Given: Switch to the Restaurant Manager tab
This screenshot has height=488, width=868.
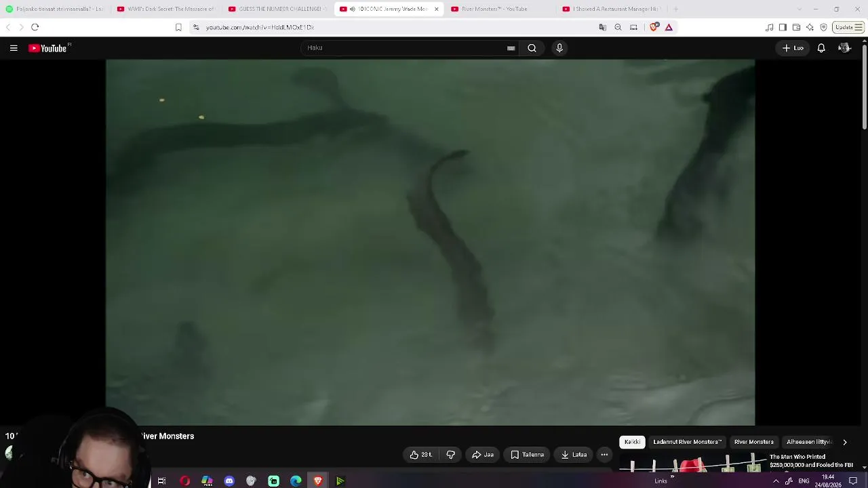Looking at the screenshot, I should coord(612,9).
